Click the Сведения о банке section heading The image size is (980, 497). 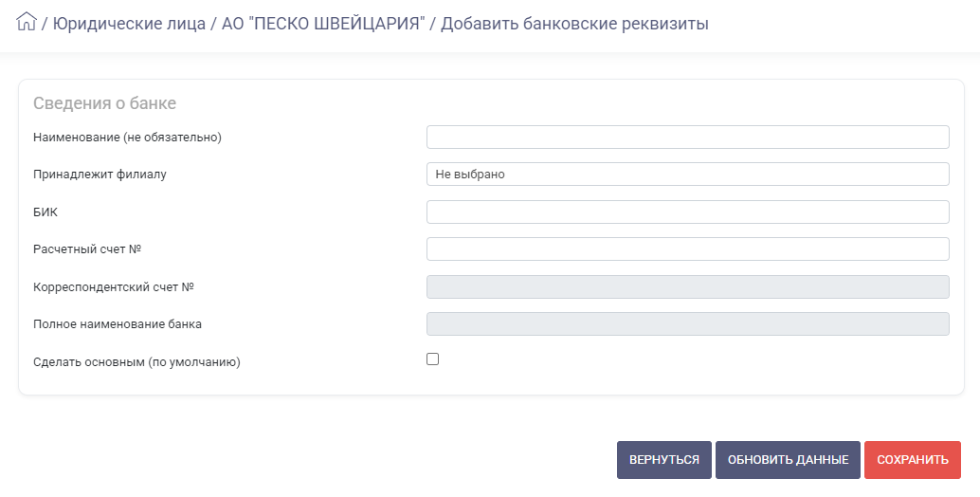point(104,103)
